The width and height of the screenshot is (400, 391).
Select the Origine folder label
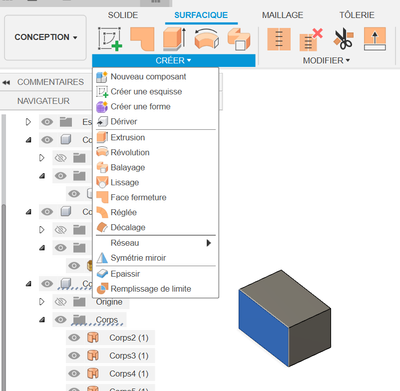click(x=109, y=302)
